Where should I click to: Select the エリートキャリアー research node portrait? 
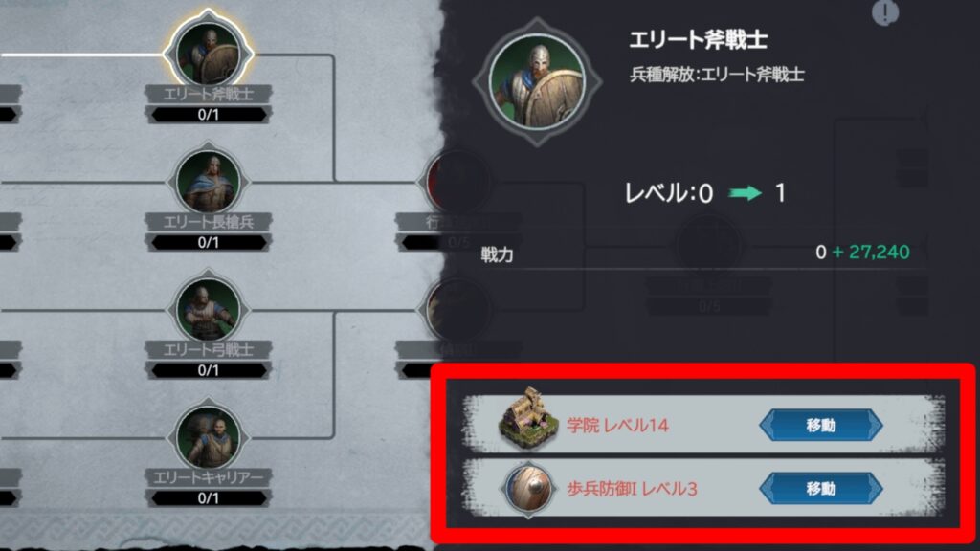coord(208,437)
